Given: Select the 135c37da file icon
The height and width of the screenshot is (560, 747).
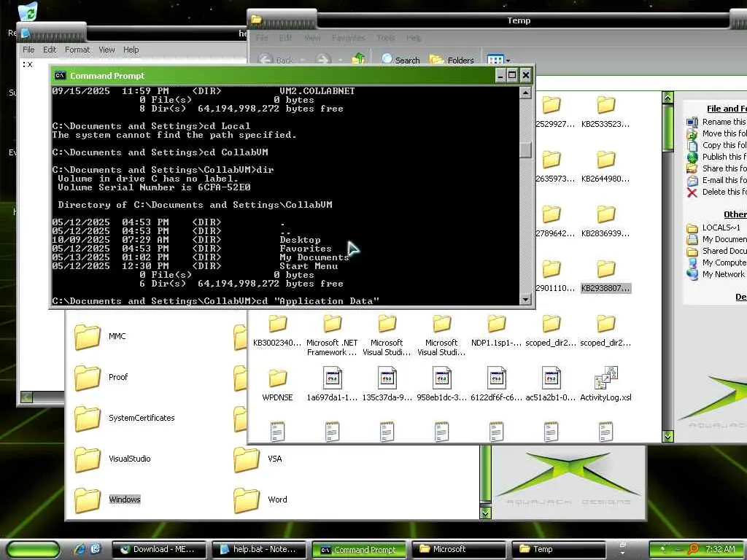Looking at the screenshot, I should (x=387, y=378).
